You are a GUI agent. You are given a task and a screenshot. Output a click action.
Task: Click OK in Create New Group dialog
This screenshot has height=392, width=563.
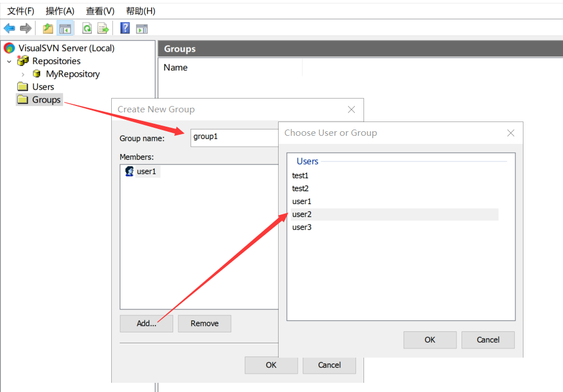click(x=271, y=365)
